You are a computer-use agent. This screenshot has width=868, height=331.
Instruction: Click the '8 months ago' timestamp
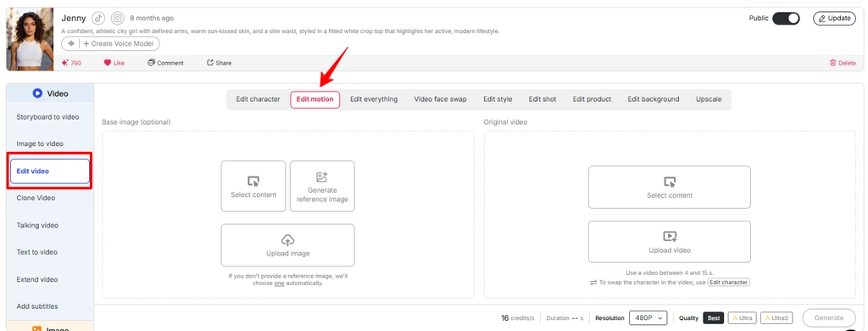(152, 19)
